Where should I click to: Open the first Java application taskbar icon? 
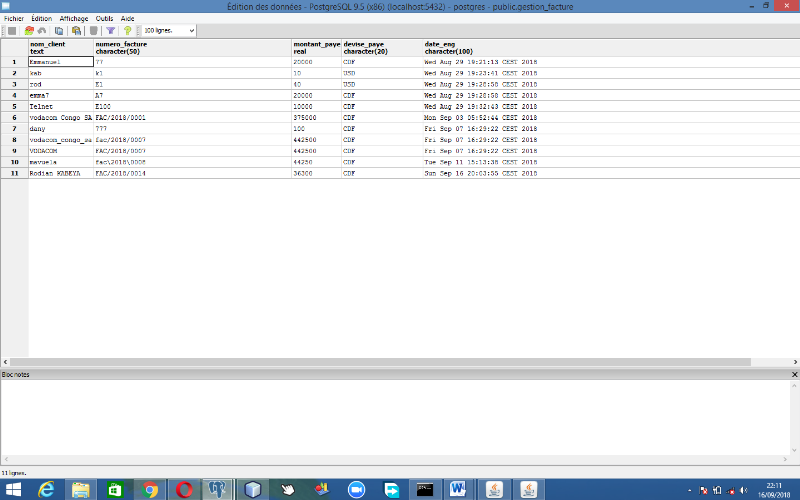pyautogui.click(x=494, y=490)
